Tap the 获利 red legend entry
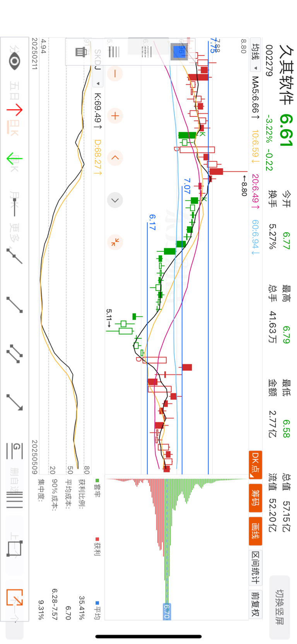Screen dimensions: 297x644 point(97,547)
